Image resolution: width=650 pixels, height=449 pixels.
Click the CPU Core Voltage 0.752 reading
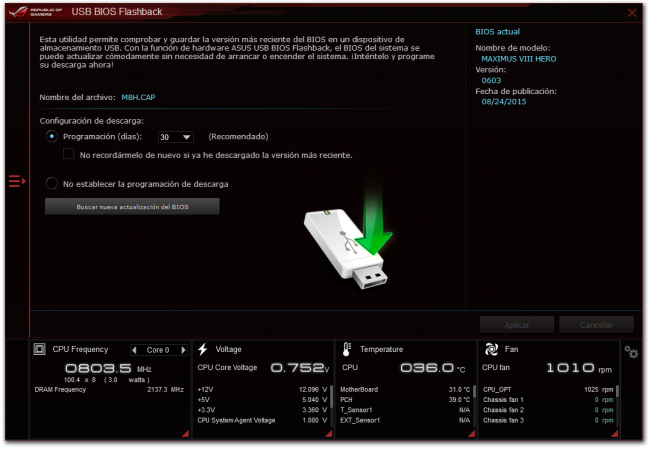(x=300, y=368)
